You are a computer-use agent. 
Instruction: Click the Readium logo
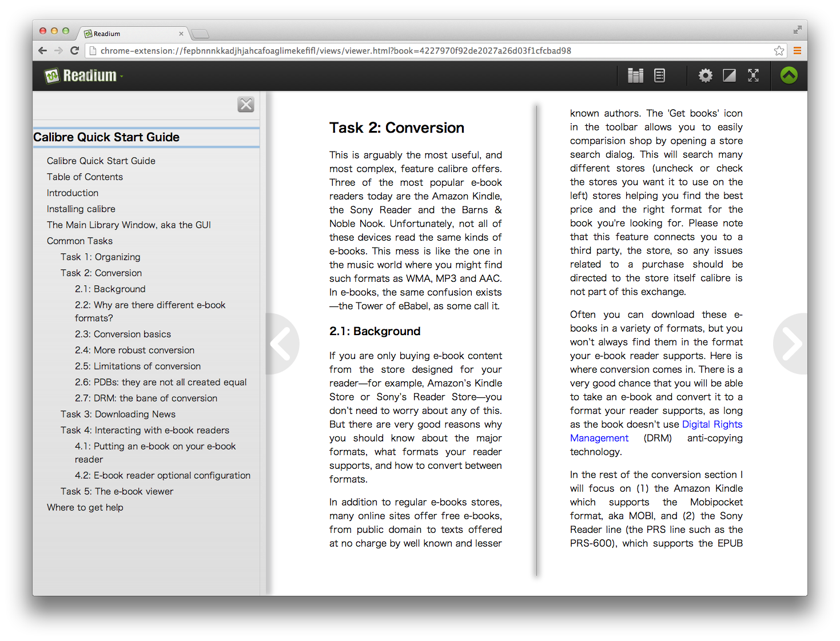pos(81,75)
